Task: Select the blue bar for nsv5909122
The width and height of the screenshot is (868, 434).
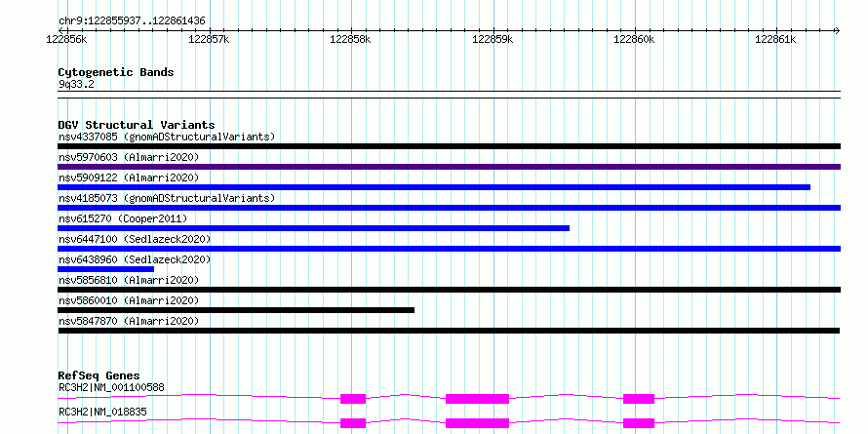Action: coord(434,187)
